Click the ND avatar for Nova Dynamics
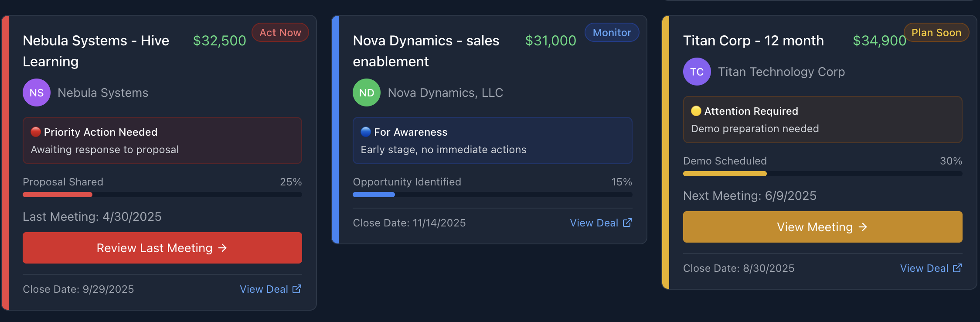The width and height of the screenshot is (980, 322). (367, 92)
